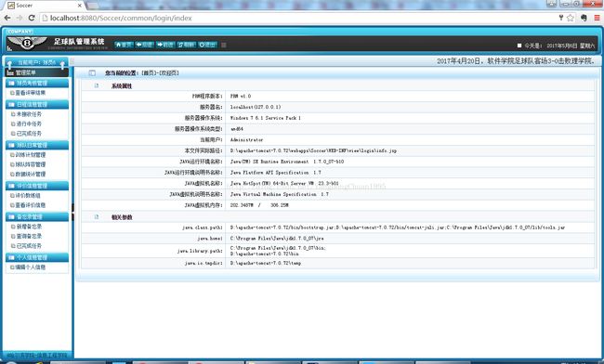Open 查询备忘录 in sidebar
Image resolution: width=604 pixels, height=364 pixels.
(x=29, y=236)
